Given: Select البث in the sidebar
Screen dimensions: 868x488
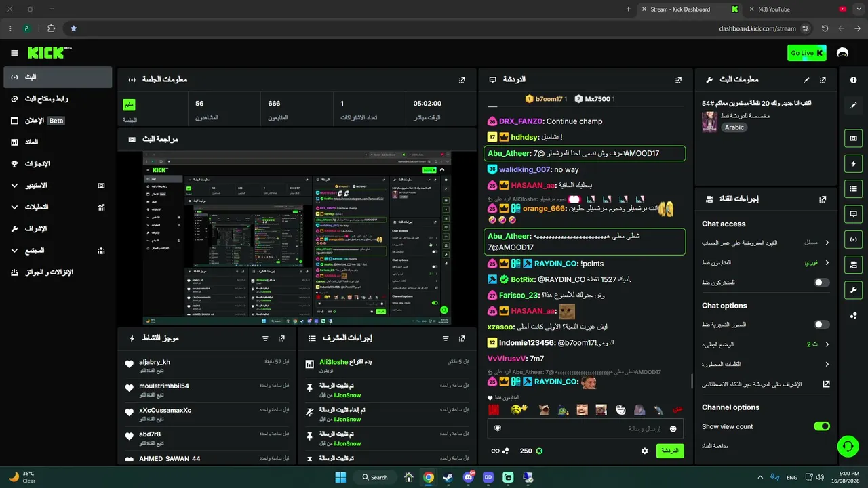Looking at the screenshot, I should tap(57, 77).
